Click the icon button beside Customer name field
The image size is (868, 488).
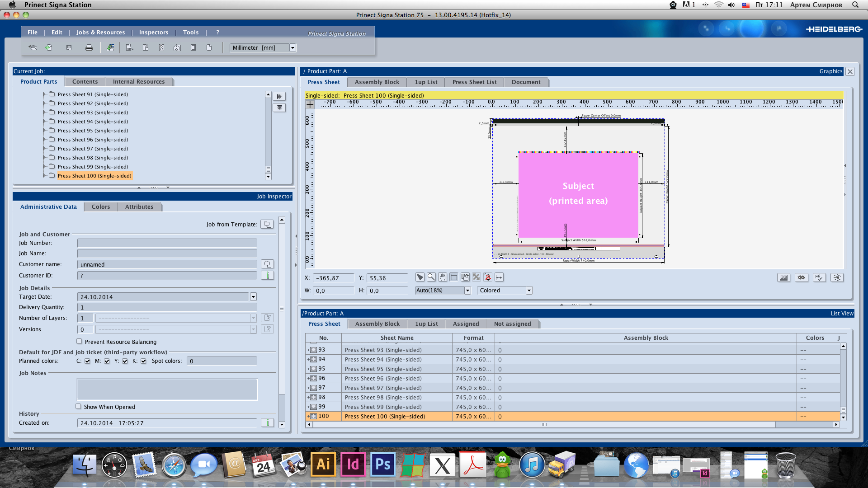click(x=267, y=264)
